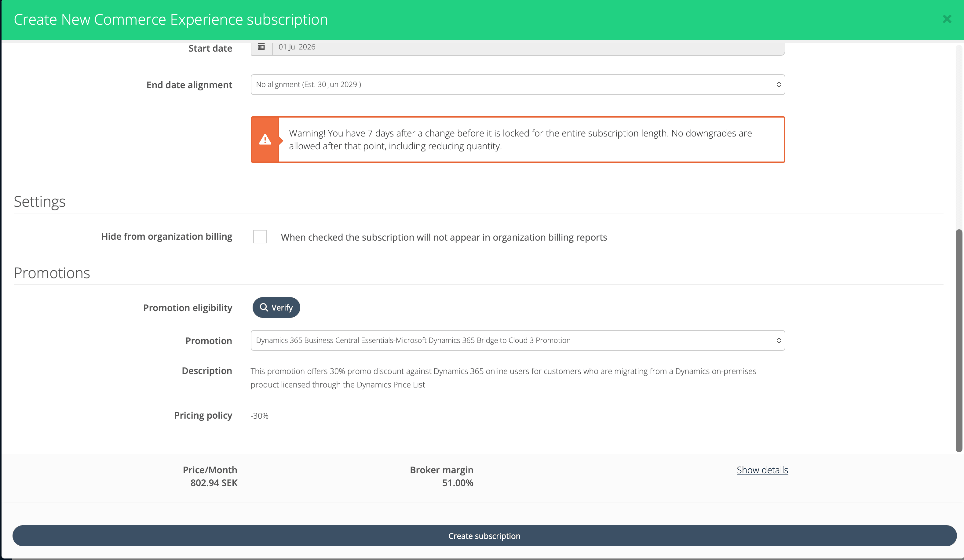The width and height of the screenshot is (964, 560).
Task: Click the Price/Month value 802.94 SEK
Action: point(214,483)
